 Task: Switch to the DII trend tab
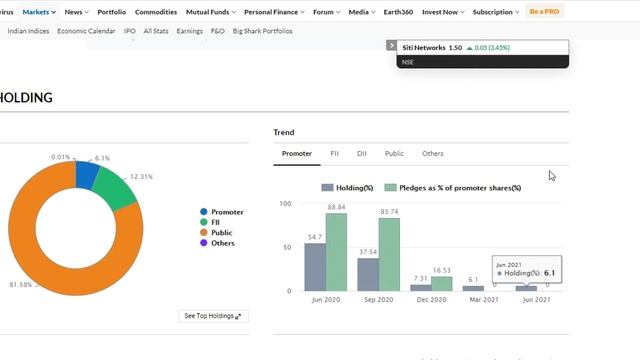click(x=362, y=153)
